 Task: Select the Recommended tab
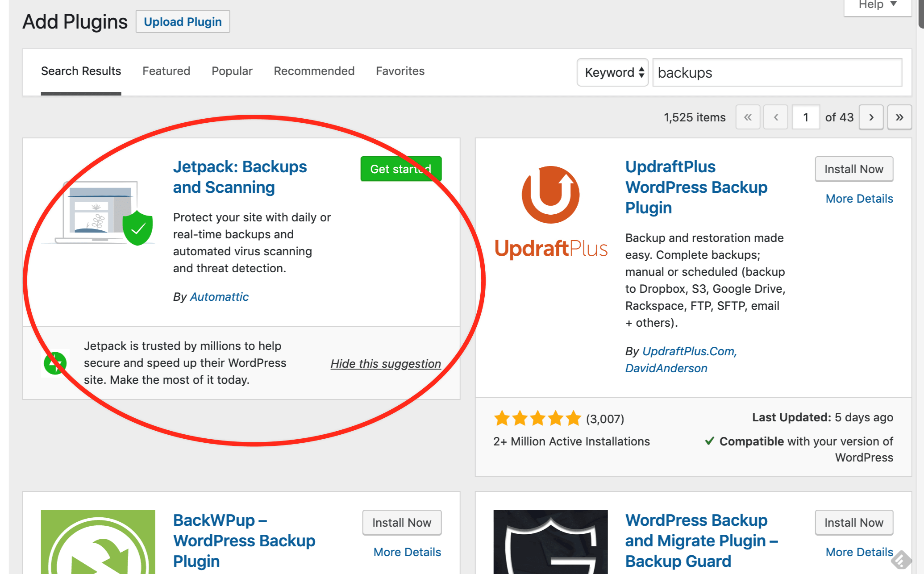tap(314, 71)
